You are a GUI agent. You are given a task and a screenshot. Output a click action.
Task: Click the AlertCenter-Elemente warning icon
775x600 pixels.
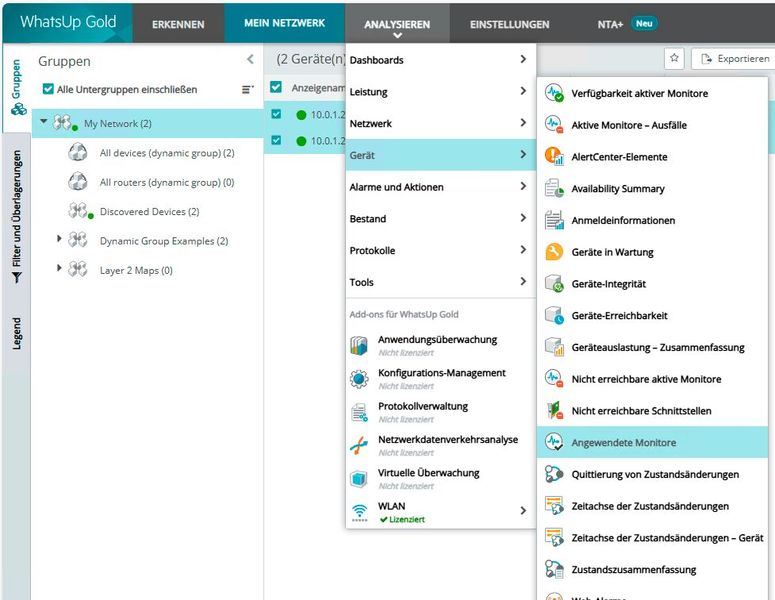coord(554,157)
